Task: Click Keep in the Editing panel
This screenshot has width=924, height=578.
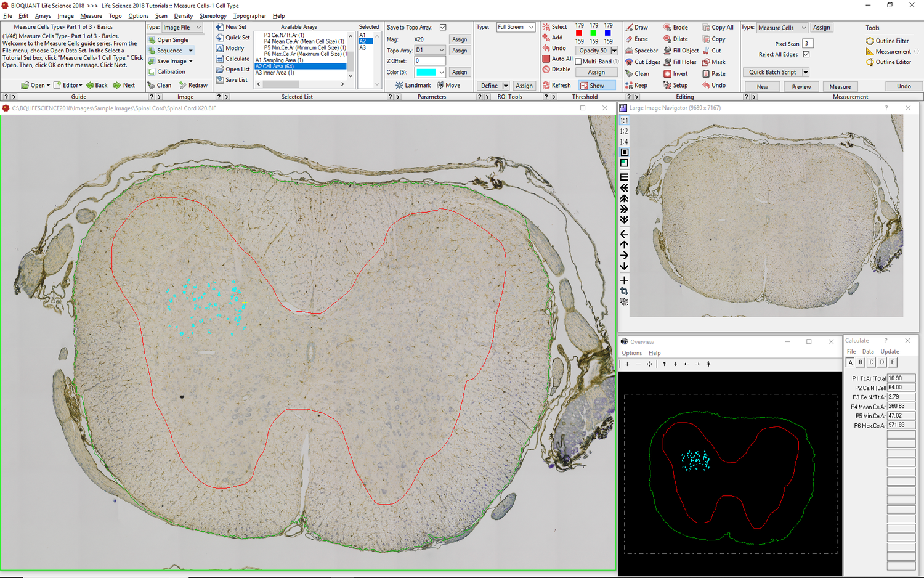Action: click(x=636, y=86)
